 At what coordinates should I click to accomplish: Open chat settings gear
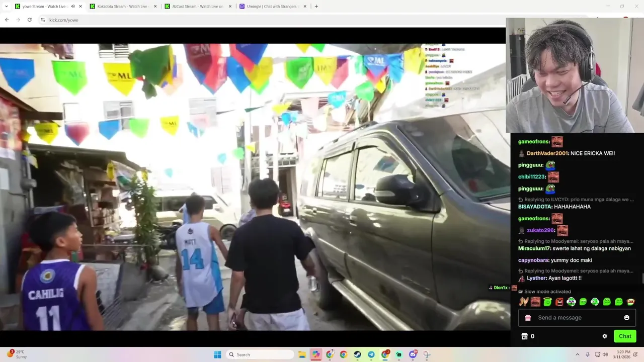click(605, 336)
